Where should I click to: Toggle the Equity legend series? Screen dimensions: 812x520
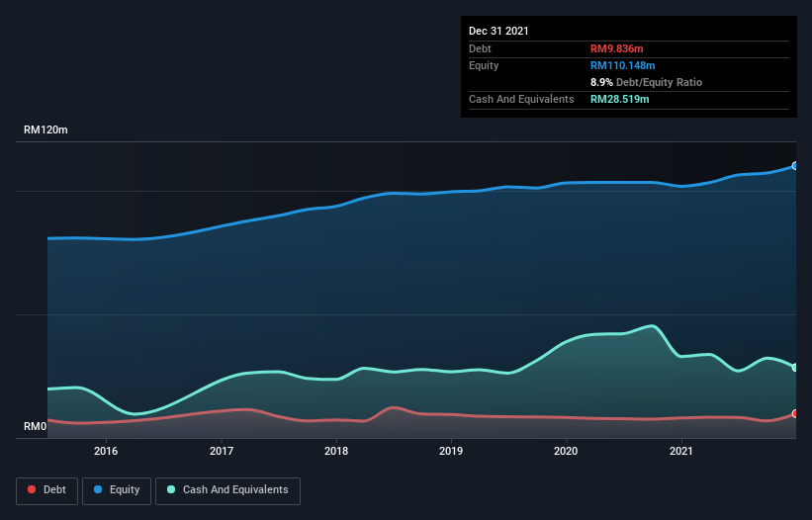tap(117, 490)
